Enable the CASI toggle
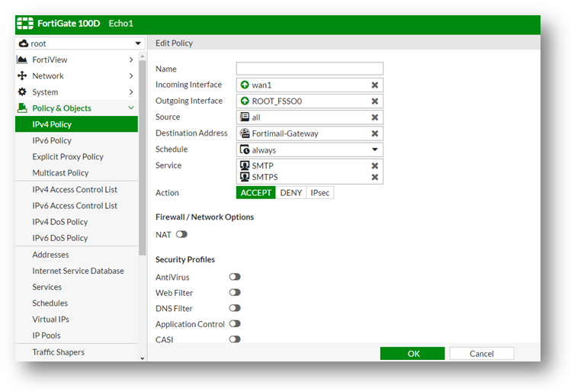 [235, 339]
